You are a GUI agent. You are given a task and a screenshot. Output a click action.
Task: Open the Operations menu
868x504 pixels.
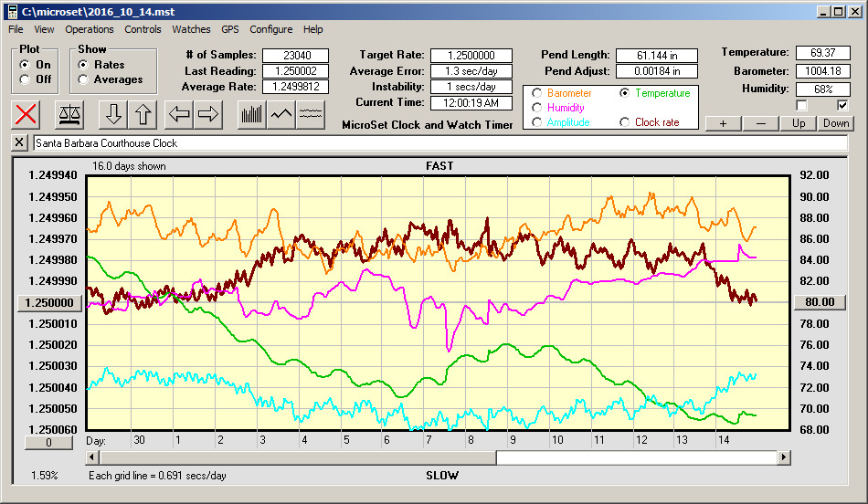pos(90,29)
